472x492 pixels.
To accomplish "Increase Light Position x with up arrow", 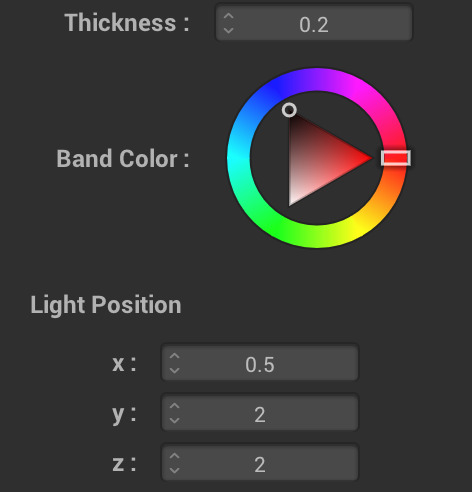I will pyautogui.click(x=174, y=356).
